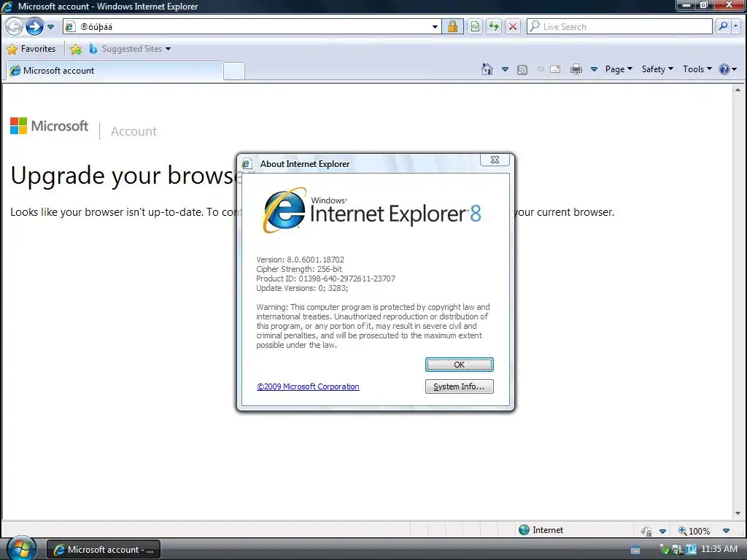Click the RSS feeds icon
The width and height of the screenshot is (747, 560).
522,69
